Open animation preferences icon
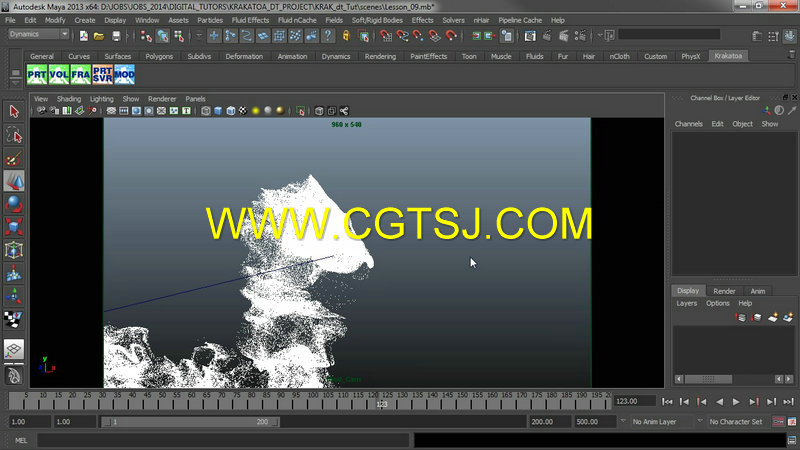Viewport: 800px width, 450px height. 792,421
